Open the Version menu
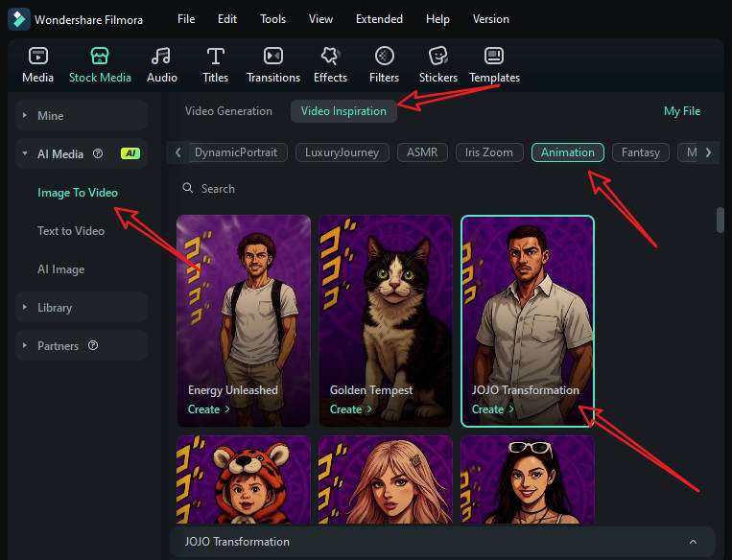Viewport: 732px width, 560px height. (x=490, y=19)
